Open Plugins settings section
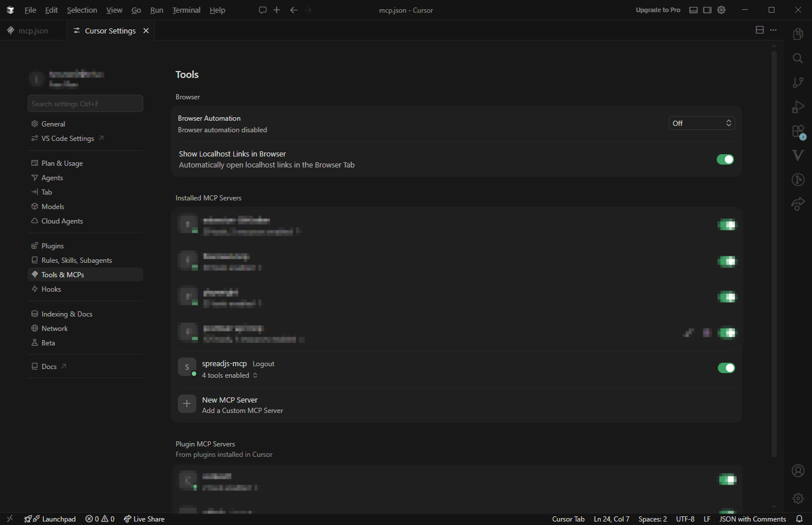 point(85,246)
